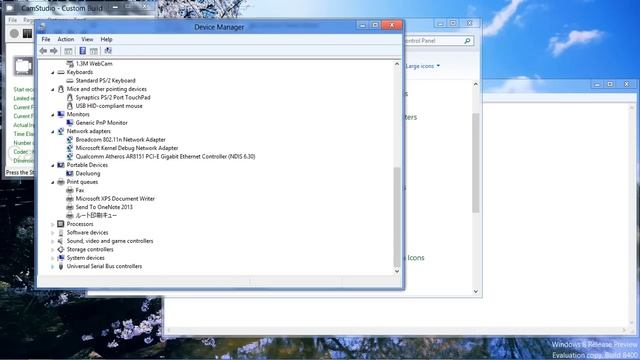
Task: Open the blue Help toolbar icon
Action: [x=82, y=51]
